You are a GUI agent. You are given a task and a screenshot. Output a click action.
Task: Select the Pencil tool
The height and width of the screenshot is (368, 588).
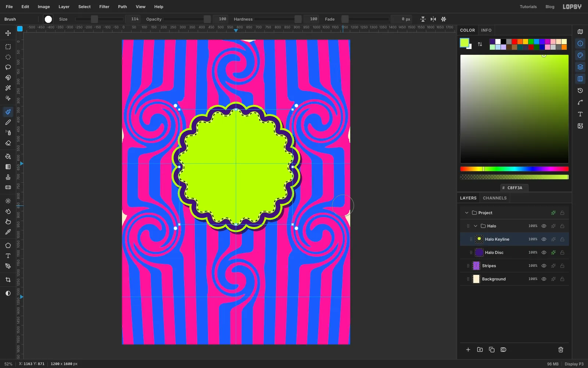click(8, 122)
